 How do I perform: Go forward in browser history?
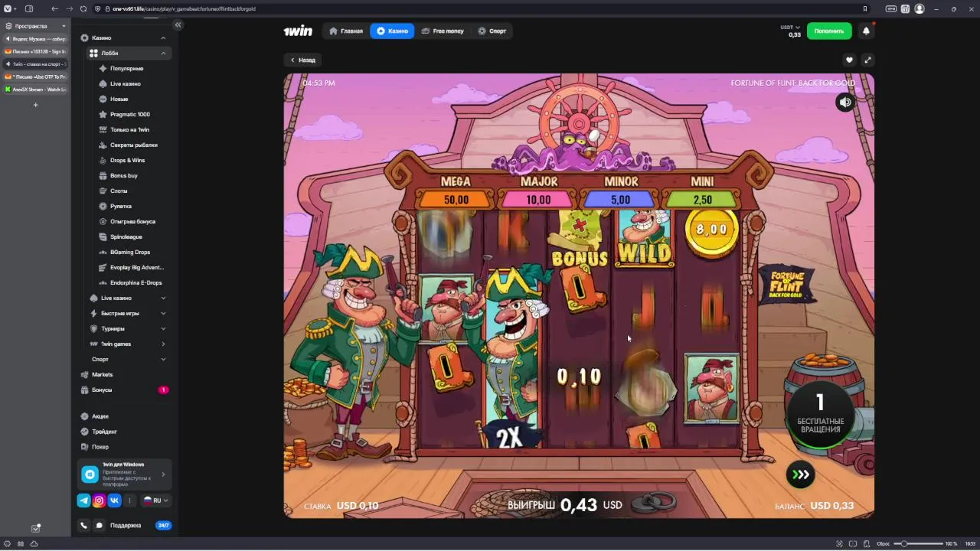[x=69, y=8]
